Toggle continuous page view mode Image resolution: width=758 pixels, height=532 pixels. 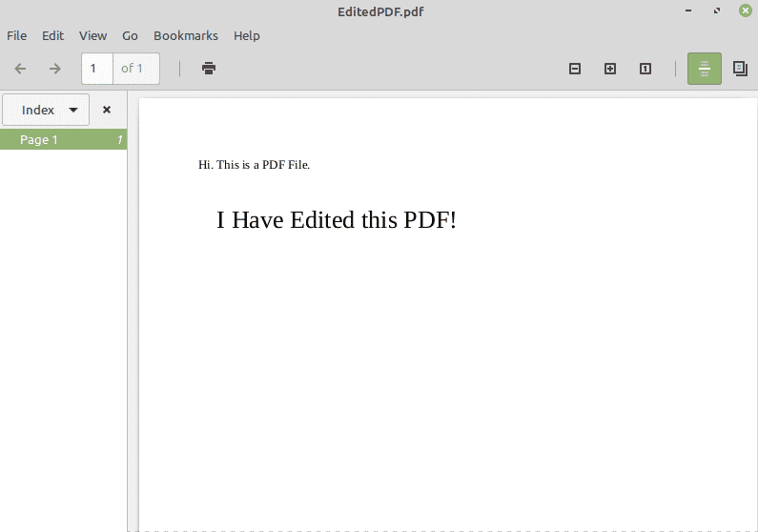tap(705, 69)
